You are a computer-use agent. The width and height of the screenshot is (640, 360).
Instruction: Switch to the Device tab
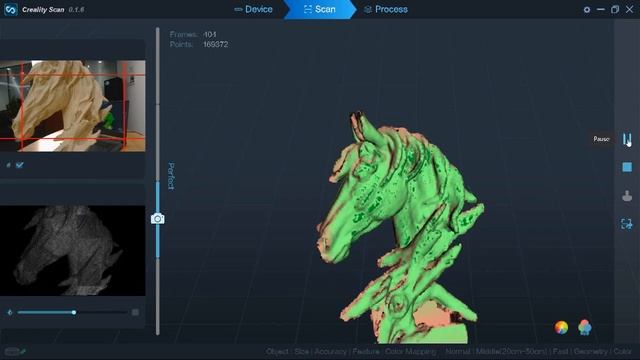253,9
